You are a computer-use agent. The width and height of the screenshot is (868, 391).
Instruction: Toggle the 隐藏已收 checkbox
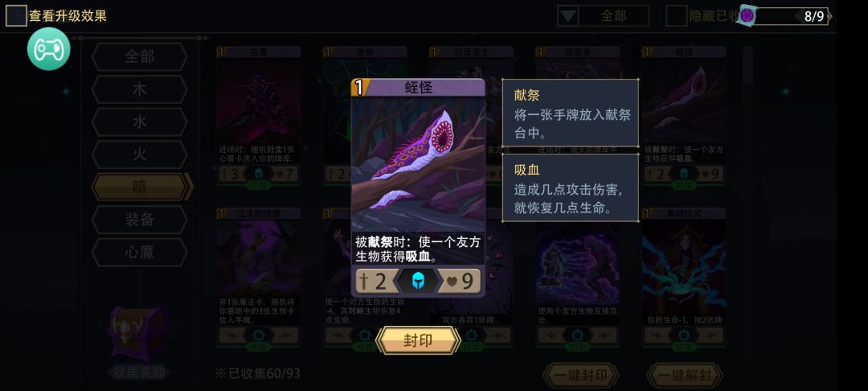click(677, 15)
